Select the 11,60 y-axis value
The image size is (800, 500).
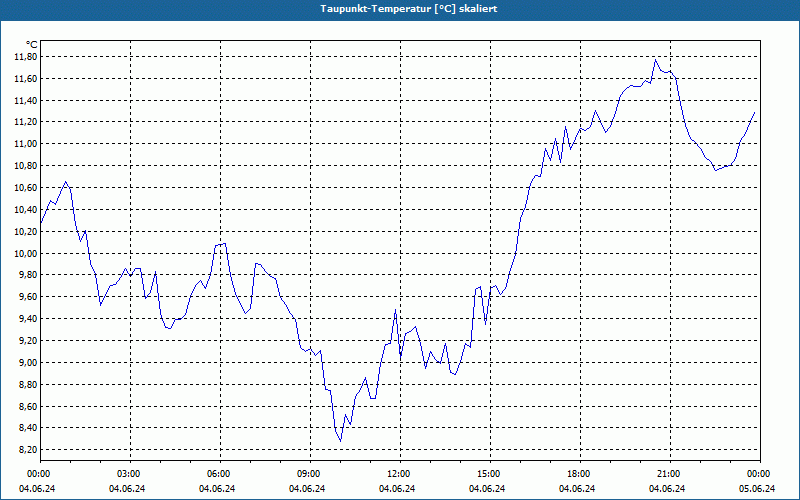26,79
